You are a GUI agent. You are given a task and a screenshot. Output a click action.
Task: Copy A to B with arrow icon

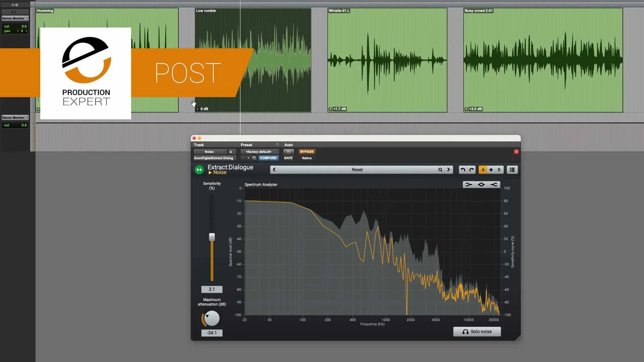[x=491, y=170]
